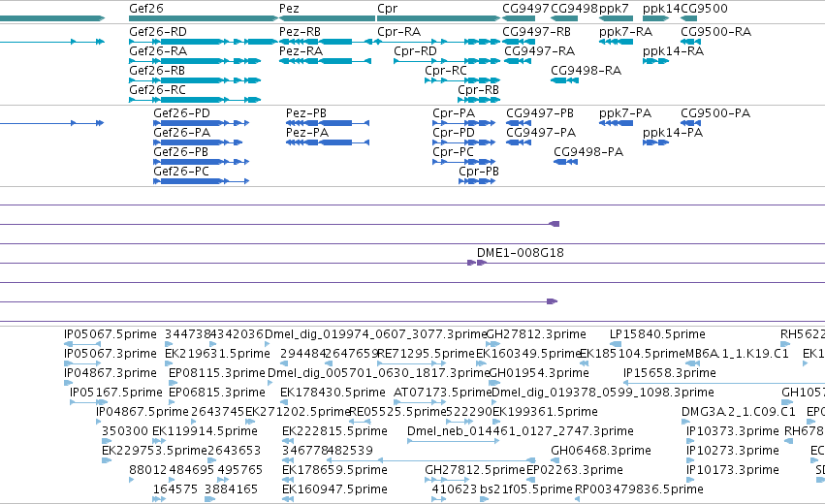This screenshot has width=825, height=504.
Task: Click protein label CG9497-PB
Action: (x=540, y=113)
